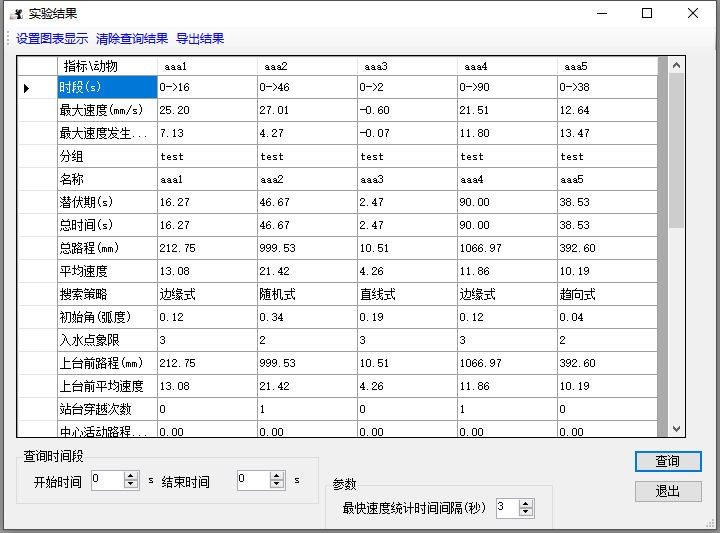Image resolution: width=720 pixels, height=533 pixels.
Task: Select the 总时间(s) row label
Action: click(x=107, y=225)
